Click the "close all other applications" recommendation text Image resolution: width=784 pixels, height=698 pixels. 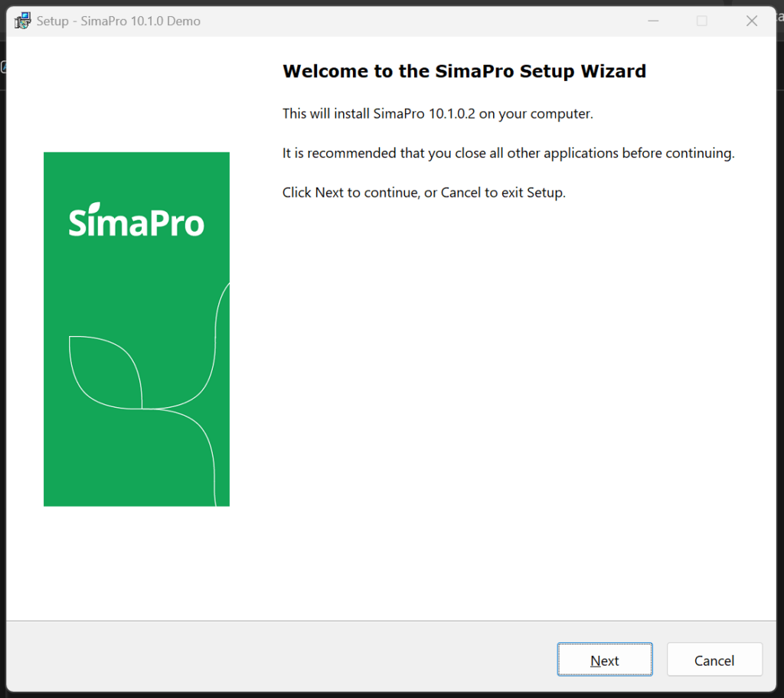point(508,153)
